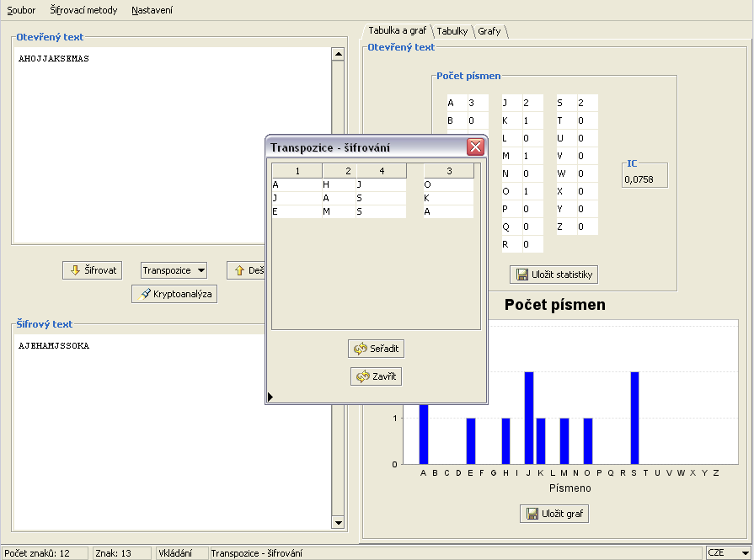Click the Vkládání status entry

182,553
